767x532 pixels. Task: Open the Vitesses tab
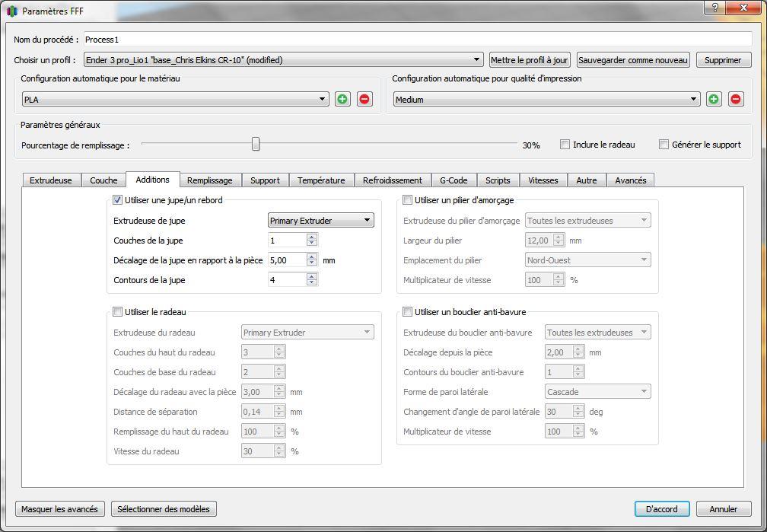click(543, 180)
